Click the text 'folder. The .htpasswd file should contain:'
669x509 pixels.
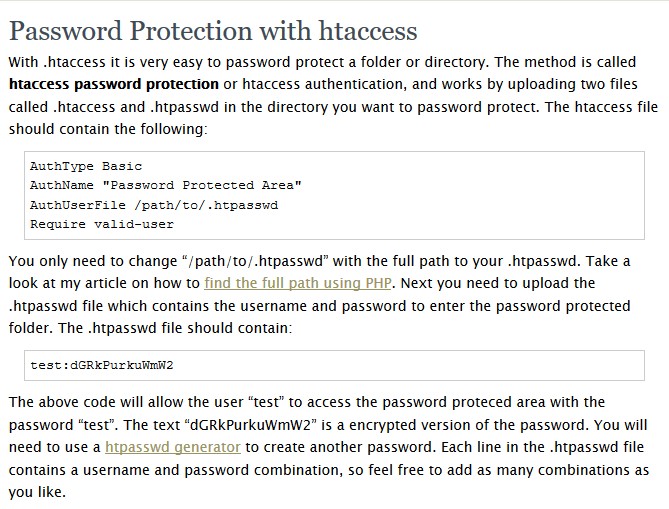point(150,328)
